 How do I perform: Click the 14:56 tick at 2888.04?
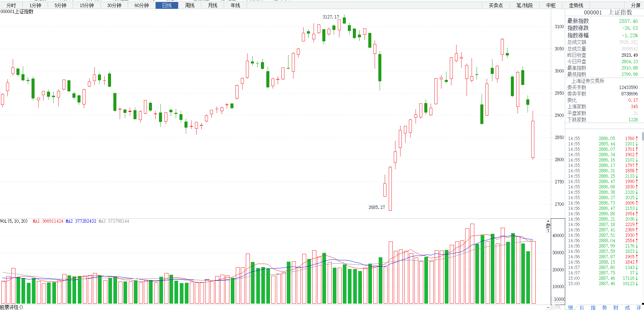603,240
